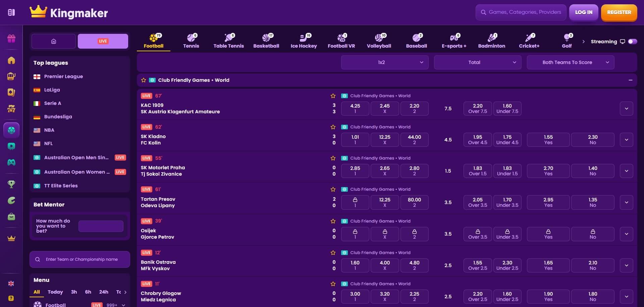Open the help question mark icon
The width and height of the screenshot is (644, 307).
pyautogui.click(x=11, y=298)
